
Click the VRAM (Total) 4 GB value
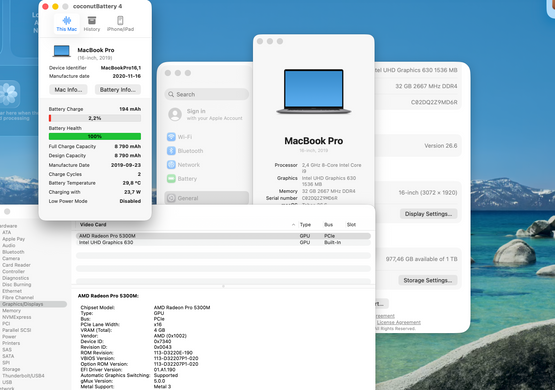pyautogui.click(x=159, y=330)
